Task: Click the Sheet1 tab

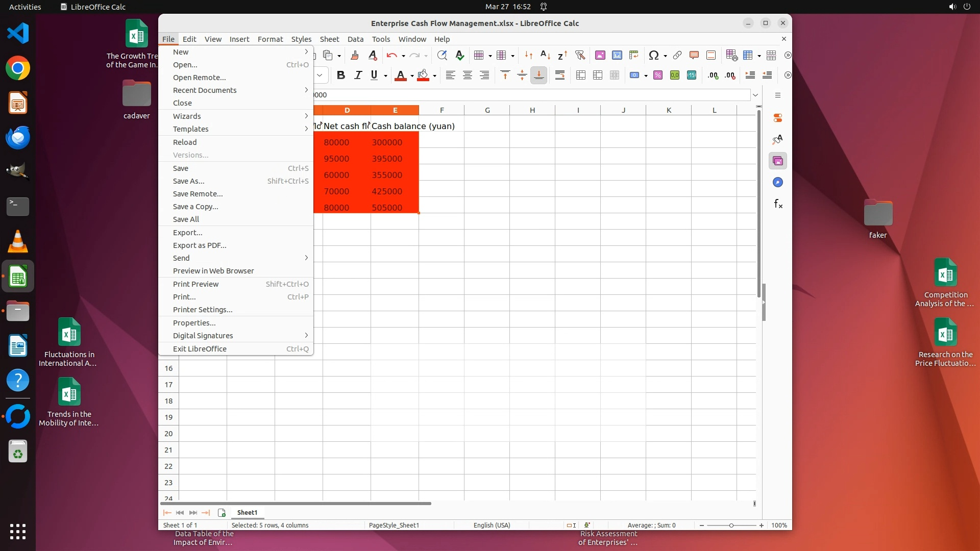Action: click(x=247, y=512)
